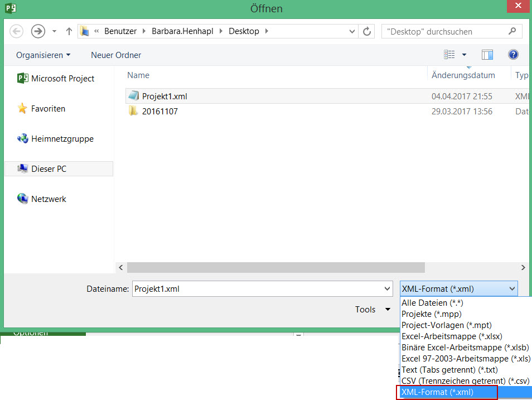Sort by the Name column header
Image resolution: width=532 pixels, height=400 pixels.
coord(138,75)
